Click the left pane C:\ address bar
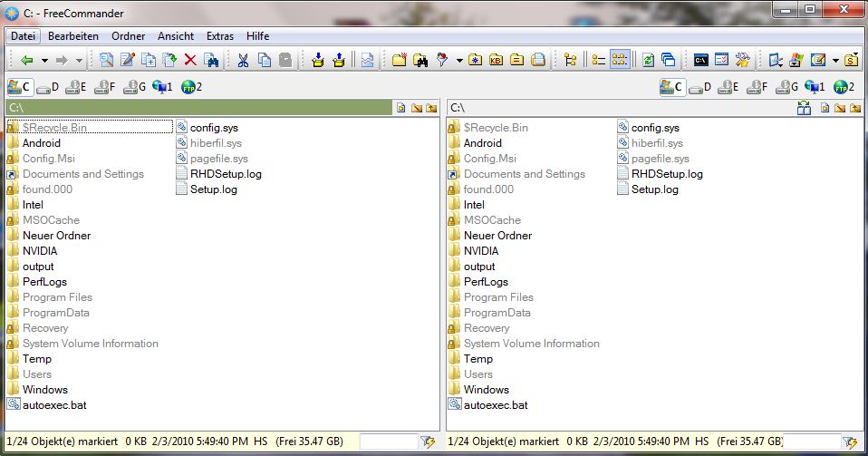Image resolution: width=868 pixels, height=456 pixels. coord(199,108)
